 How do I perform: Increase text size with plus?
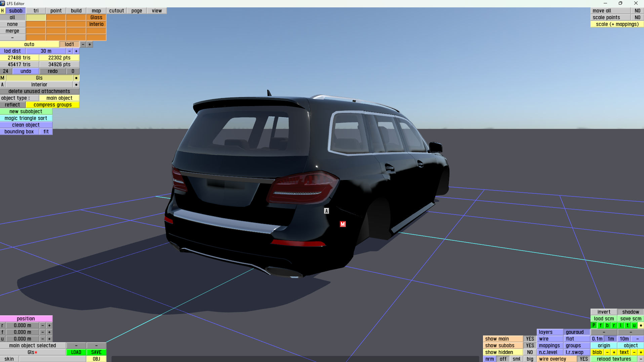(x=641, y=352)
